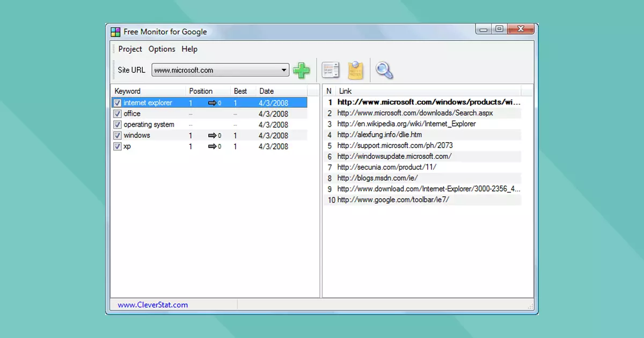The width and height of the screenshot is (644, 338).
Task: Click the 4/3/2008 date in office row
Action: (x=273, y=114)
